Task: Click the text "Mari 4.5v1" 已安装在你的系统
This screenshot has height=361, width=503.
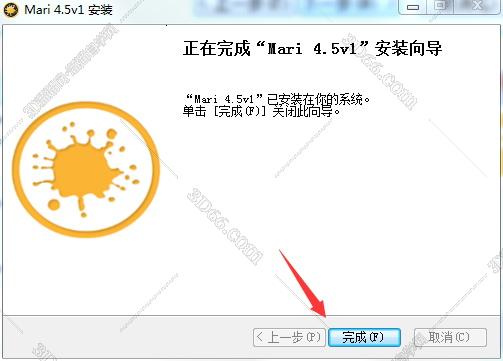Action: (277, 99)
